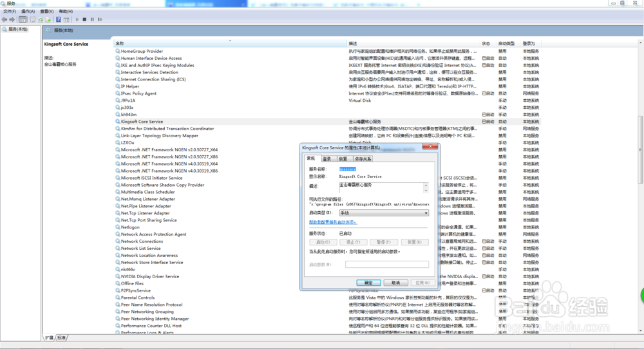Click the Refresh toolbar icon
This screenshot has height=349, width=644.
[41, 19]
